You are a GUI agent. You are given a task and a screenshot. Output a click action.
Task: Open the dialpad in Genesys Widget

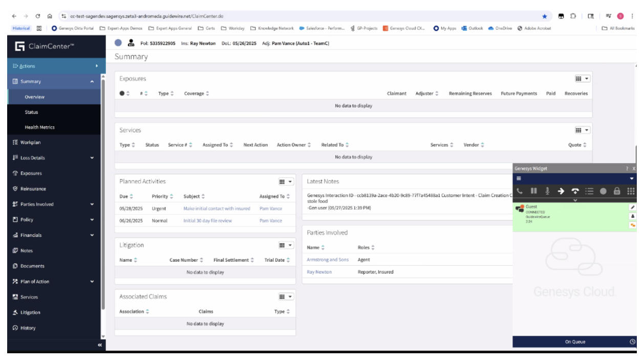(631, 191)
